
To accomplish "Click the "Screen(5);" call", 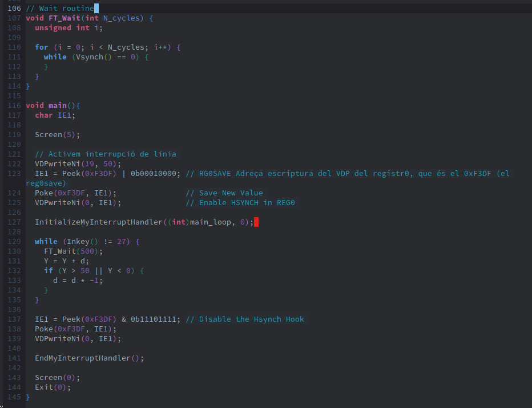I will point(57,135).
